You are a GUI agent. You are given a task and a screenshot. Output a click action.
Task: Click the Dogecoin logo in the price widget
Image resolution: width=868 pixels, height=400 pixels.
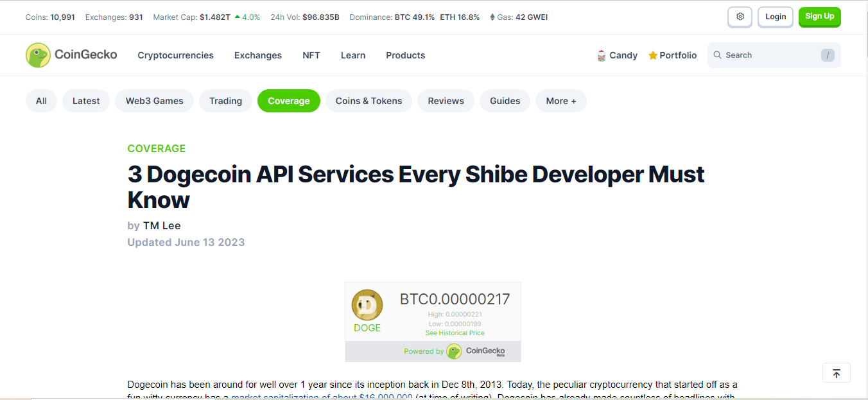(367, 305)
